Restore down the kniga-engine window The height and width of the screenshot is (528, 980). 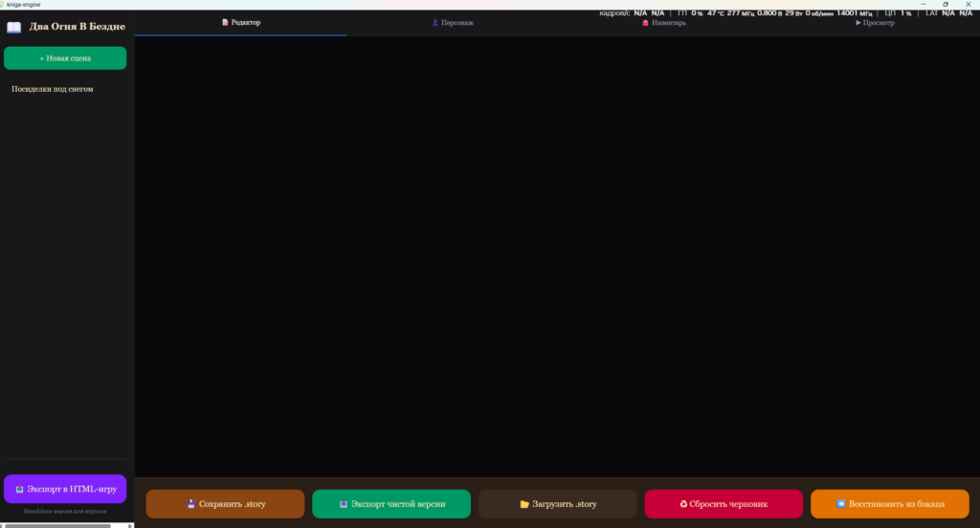[x=946, y=4]
